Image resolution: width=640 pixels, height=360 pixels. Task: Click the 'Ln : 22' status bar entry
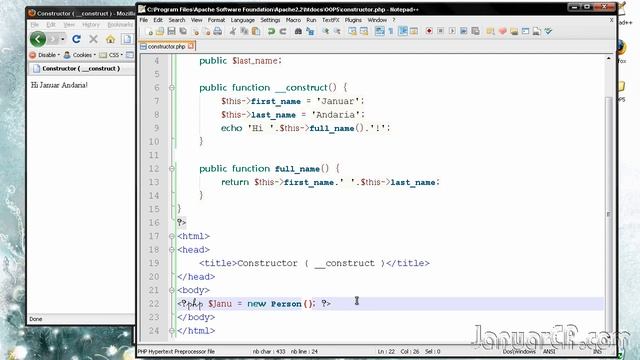coord(386,351)
